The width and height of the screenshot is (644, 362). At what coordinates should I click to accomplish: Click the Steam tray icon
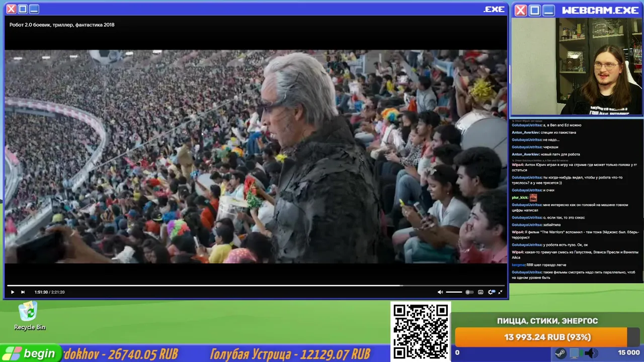(560, 353)
